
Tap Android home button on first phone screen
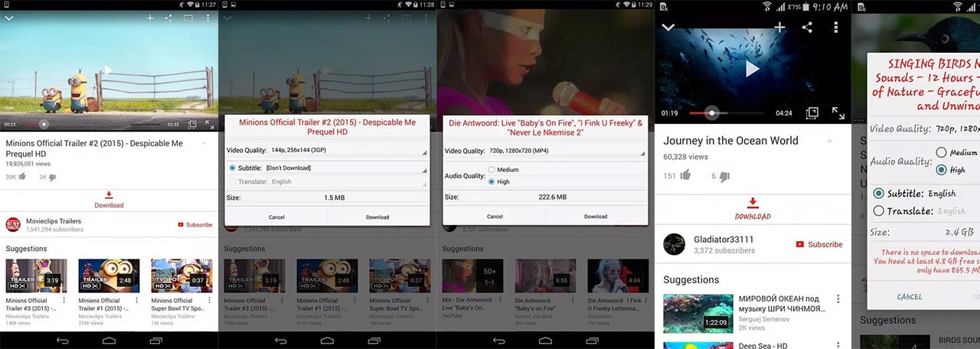(109, 340)
